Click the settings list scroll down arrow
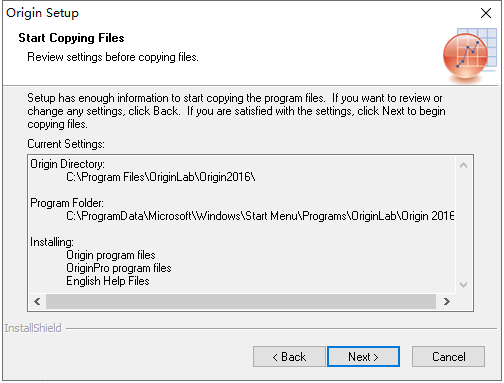The width and height of the screenshot is (504, 383). click(463, 285)
